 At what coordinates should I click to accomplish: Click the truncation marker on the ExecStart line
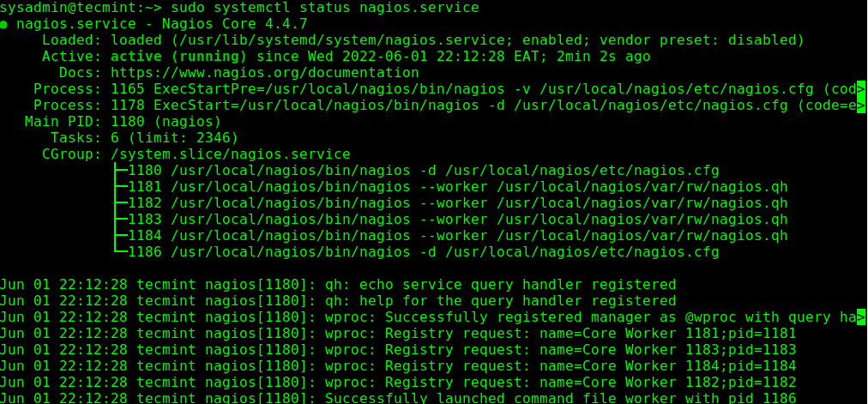click(861, 106)
